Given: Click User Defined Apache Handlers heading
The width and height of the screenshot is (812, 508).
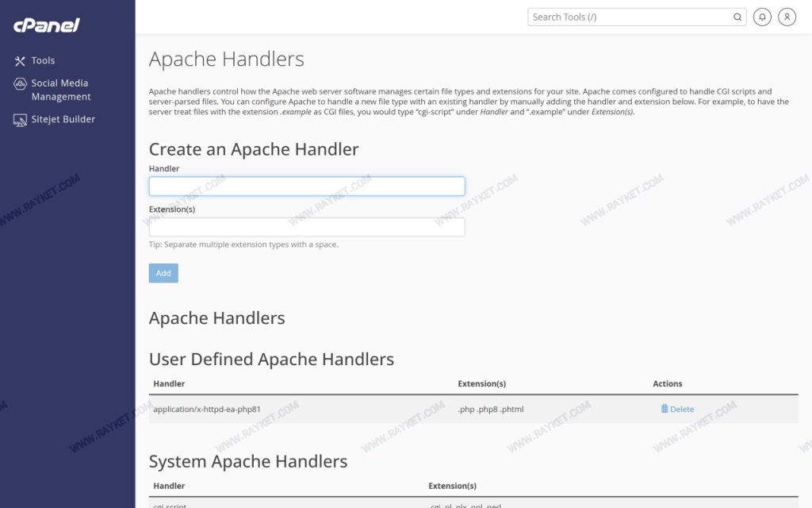Looking at the screenshot, I should (271, 360).
